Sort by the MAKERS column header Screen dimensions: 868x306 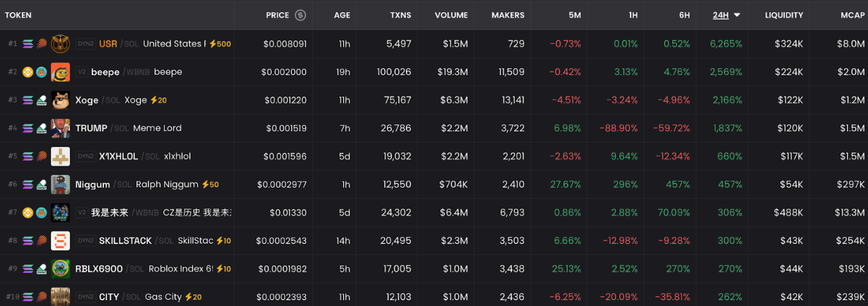pyautogui.click(x=508, y=15)
